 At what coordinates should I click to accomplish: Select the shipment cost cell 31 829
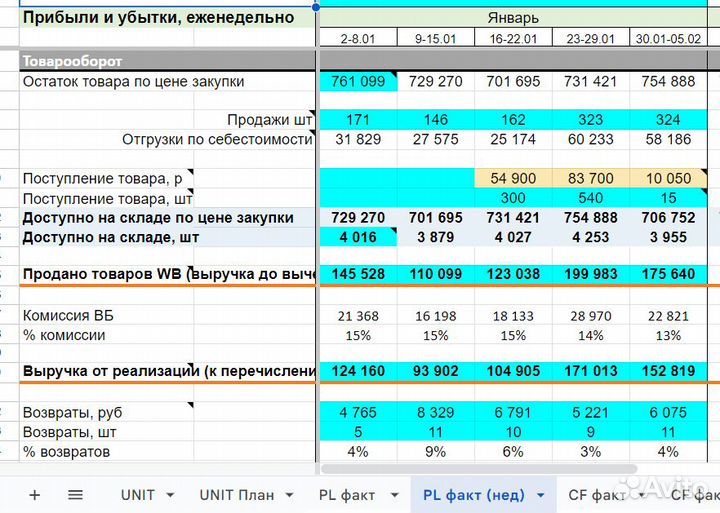point(358,139)
